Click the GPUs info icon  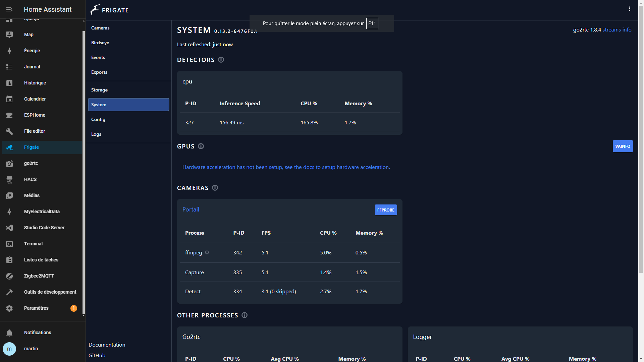click(x=201, y=146)
